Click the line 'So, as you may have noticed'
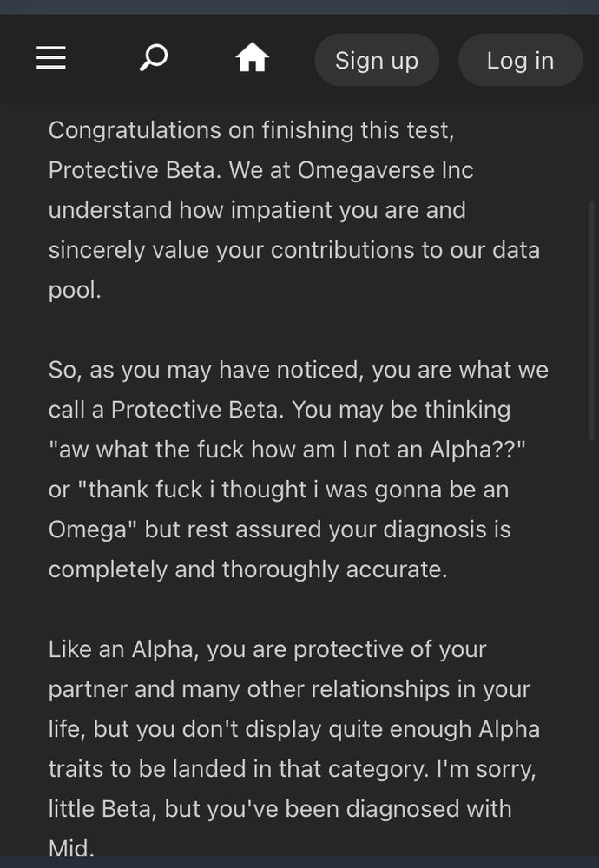 pos(299,370)
